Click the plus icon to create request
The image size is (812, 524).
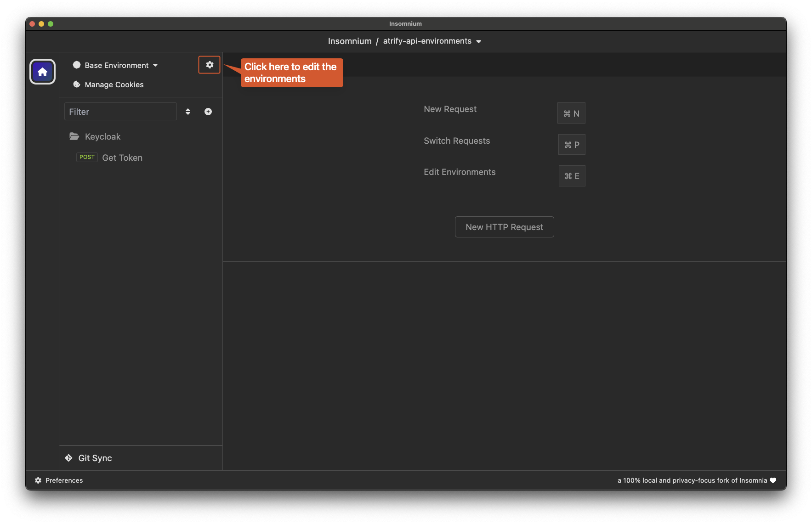[x=208, y=112]
